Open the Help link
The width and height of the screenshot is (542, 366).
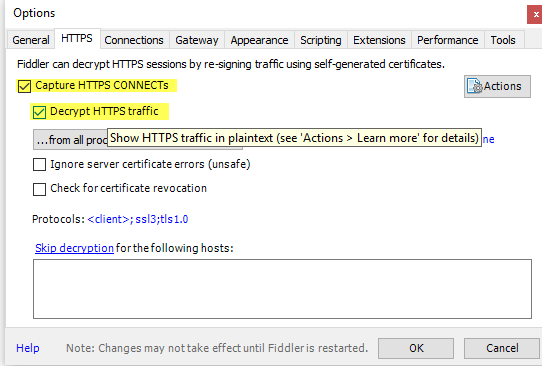tap(28, 348)
